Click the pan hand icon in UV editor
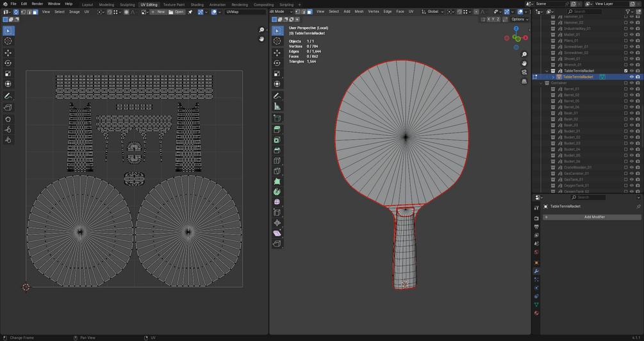Image resolution: width=644 pixels, height=341 pixels. 261,39
